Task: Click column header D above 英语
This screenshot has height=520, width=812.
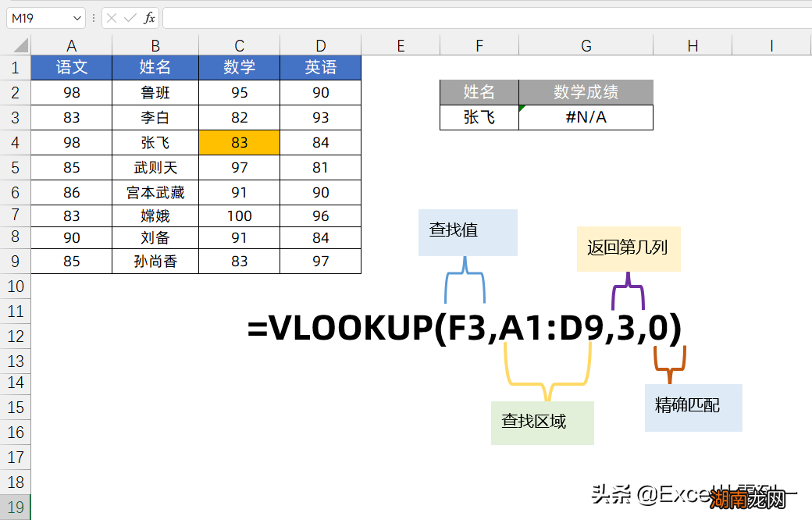Action: coord(320,45)
